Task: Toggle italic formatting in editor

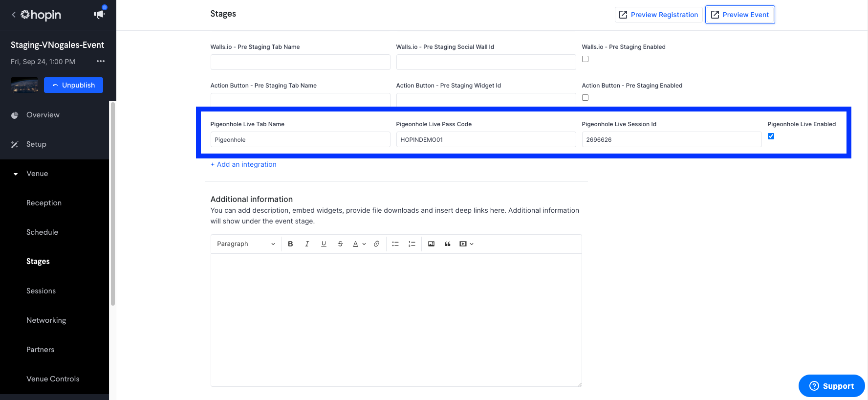Action: click(x=307, y=244)
